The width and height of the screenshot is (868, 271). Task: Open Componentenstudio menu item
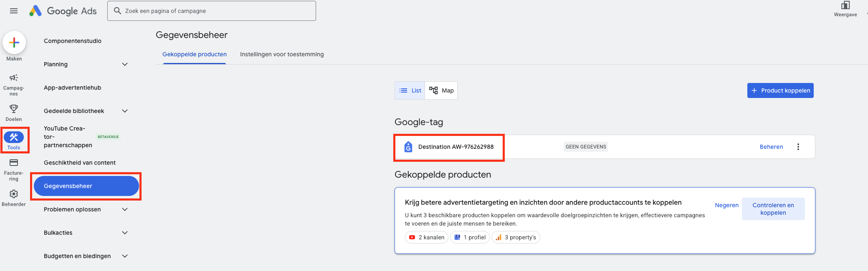point(73,41)
